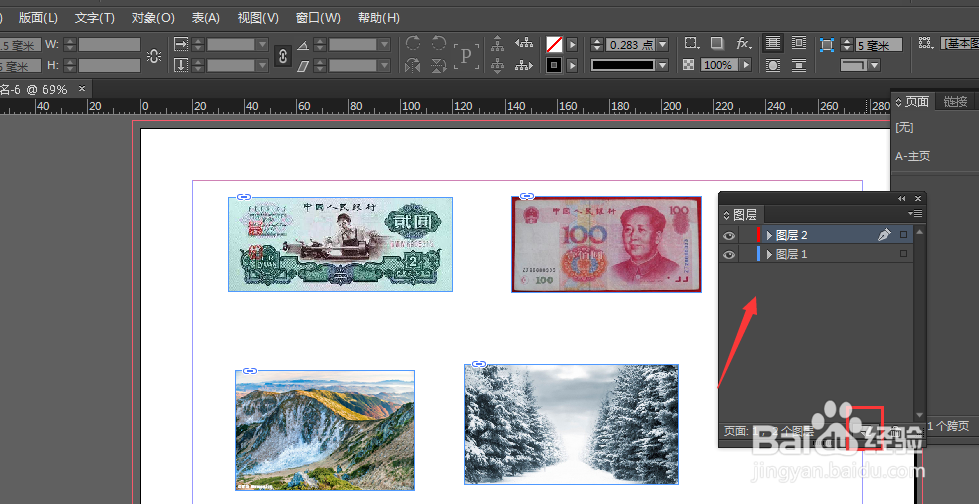Click the Select Previous Object icon
This screenshot has width=979, height=504.
coord(524,43)
